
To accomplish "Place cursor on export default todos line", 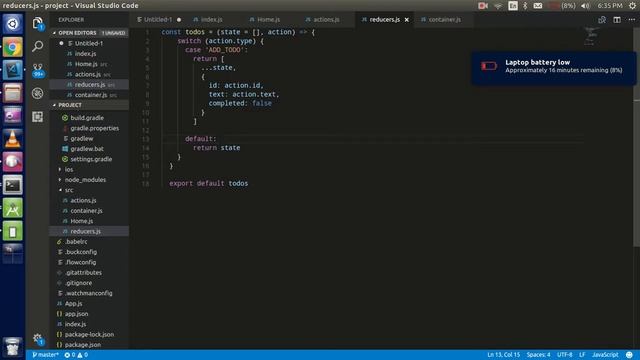I will pos(209,184).
